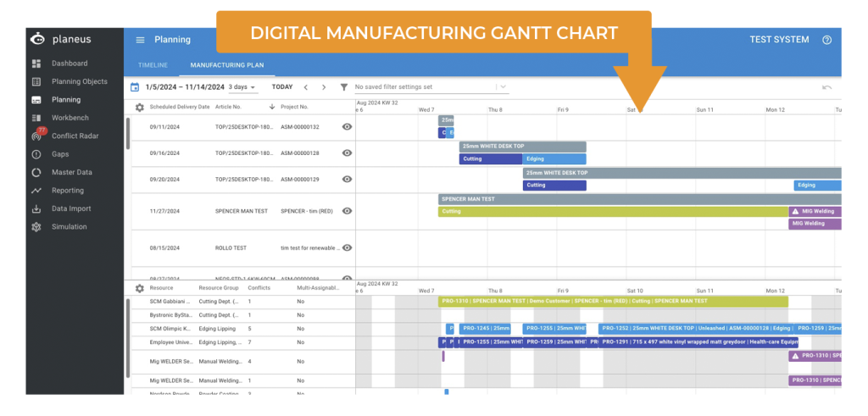Open Simulation in the sidebar
868x416 pixels.
(x=70, y=227)
